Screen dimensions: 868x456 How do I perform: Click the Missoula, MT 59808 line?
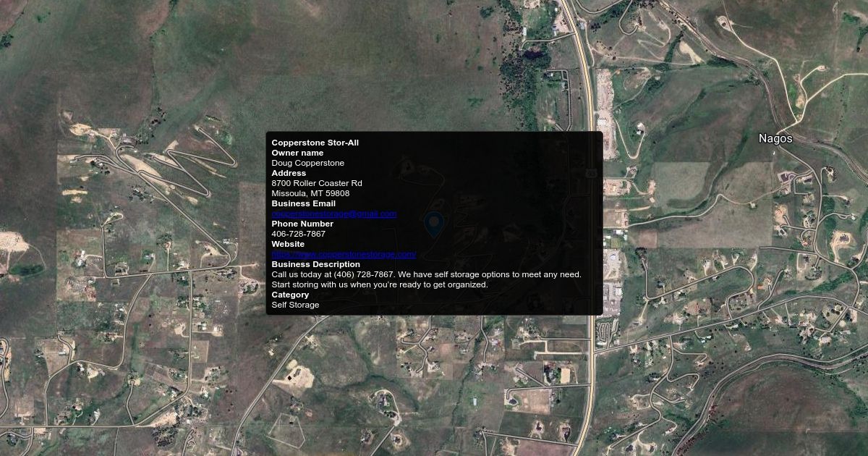pos(310,193)
